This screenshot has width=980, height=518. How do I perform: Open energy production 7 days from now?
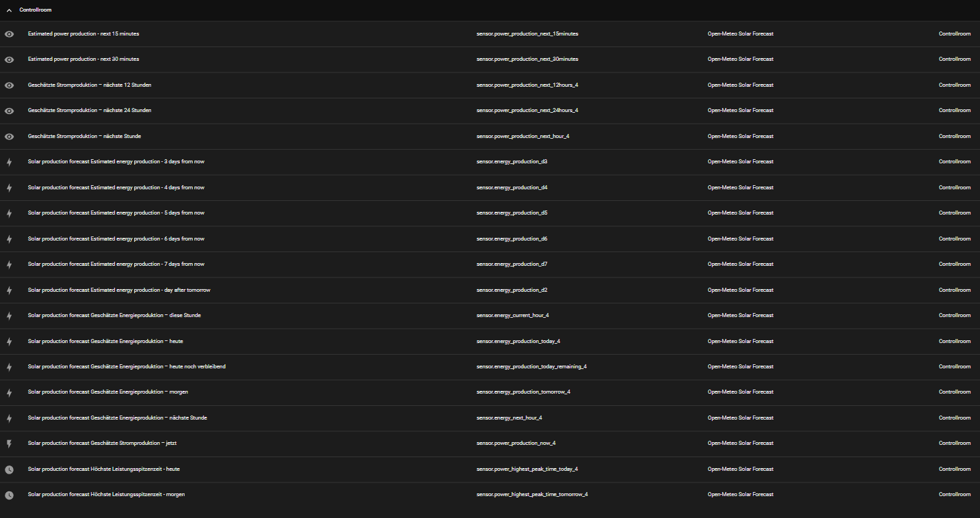[x=116, y=264]
